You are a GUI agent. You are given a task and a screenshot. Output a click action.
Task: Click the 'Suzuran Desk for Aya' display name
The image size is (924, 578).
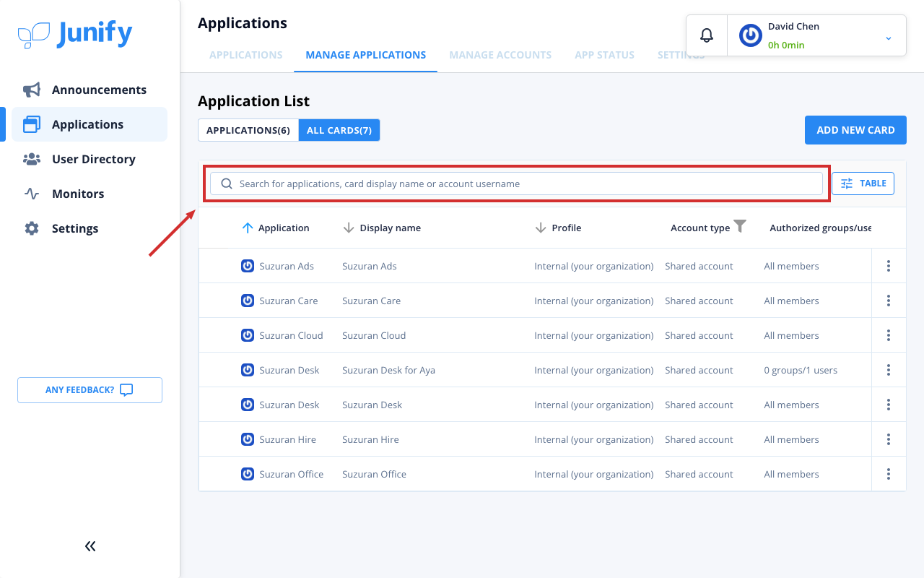click(x=388, y=370)
